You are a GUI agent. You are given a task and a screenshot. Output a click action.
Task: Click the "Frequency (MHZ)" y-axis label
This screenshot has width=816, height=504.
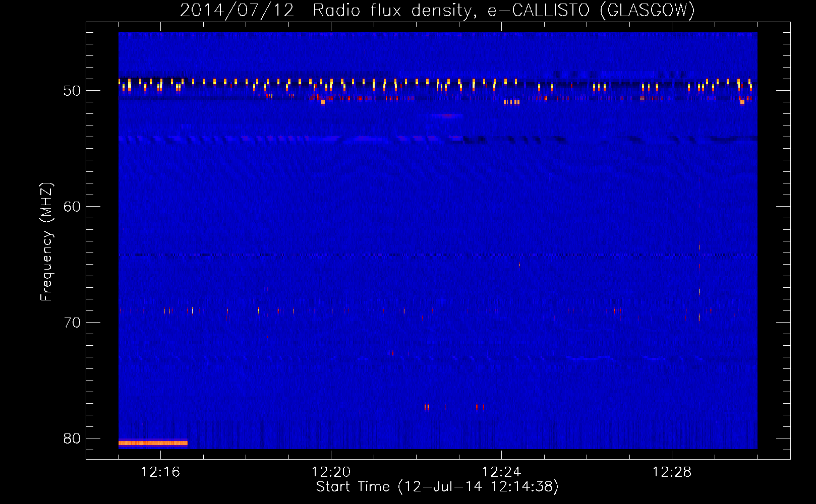pos(46,242)
